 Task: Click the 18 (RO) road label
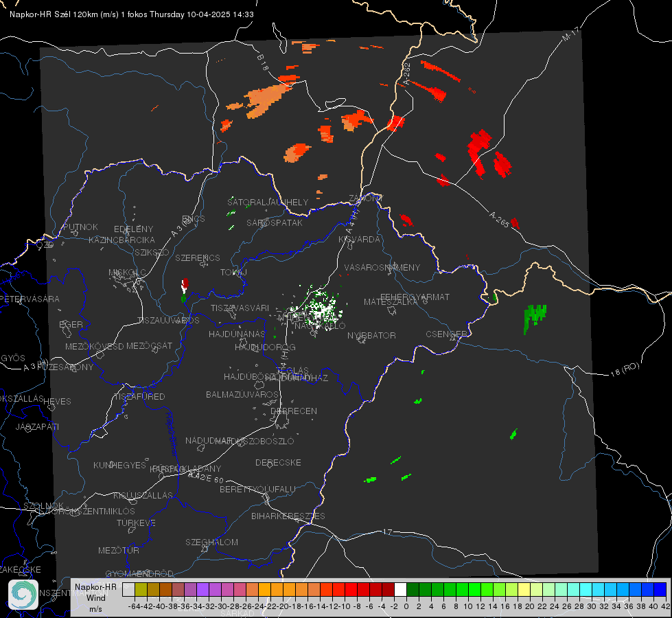(x=625, y=369)
